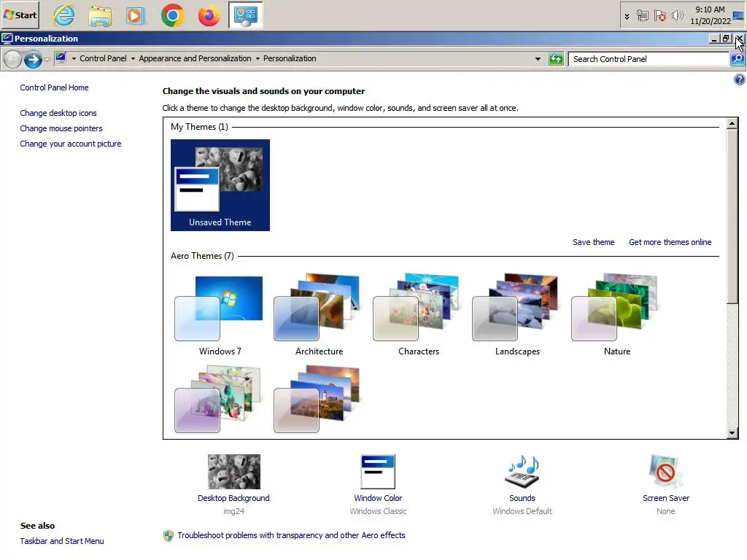
Task: Select the Unsaved Theme thumbnail
Action: (x=220, y=185)
